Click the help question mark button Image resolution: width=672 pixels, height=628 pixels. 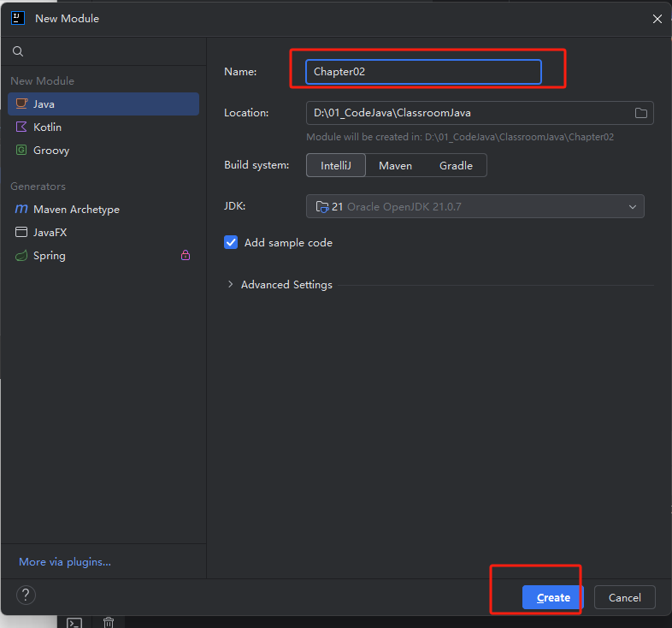coord(26,595)
